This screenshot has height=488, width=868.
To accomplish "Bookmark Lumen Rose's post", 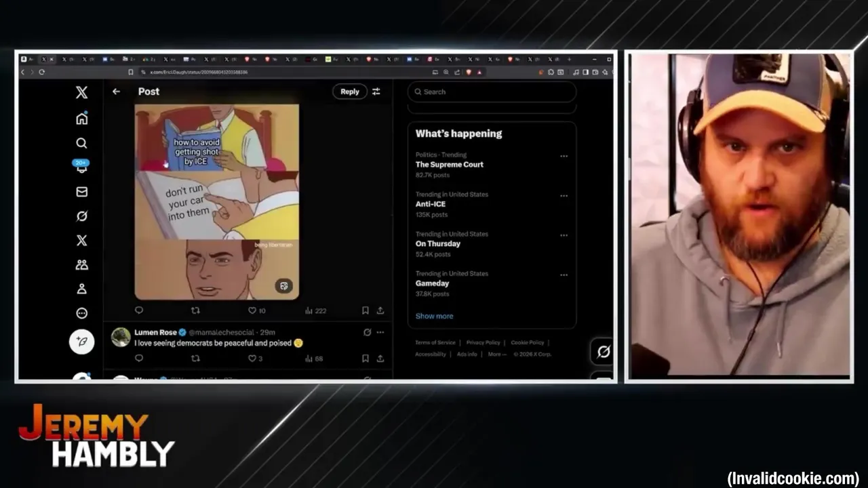I will click(x=365, y=359).
